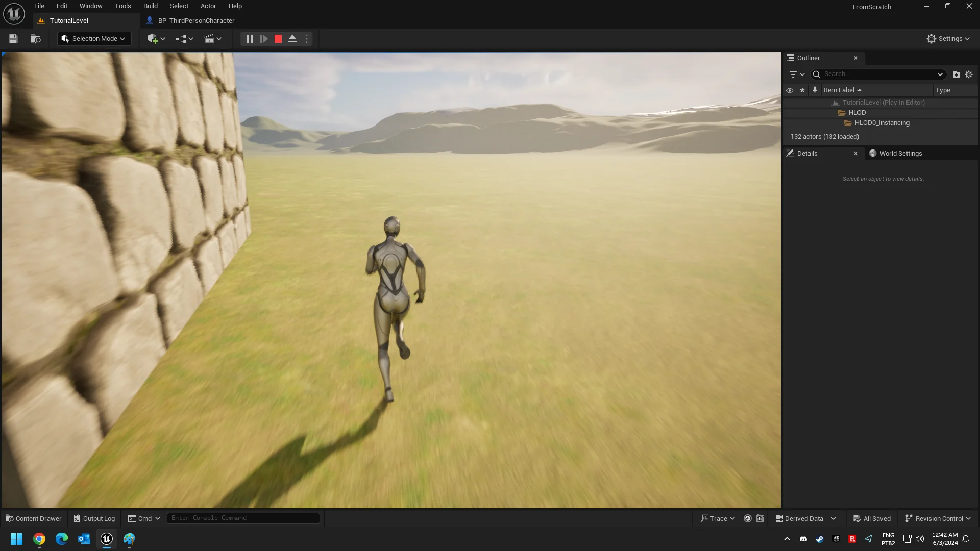Eject from the player controller
This screenshot has width=980, height=551.
click(x=292, y=39)
